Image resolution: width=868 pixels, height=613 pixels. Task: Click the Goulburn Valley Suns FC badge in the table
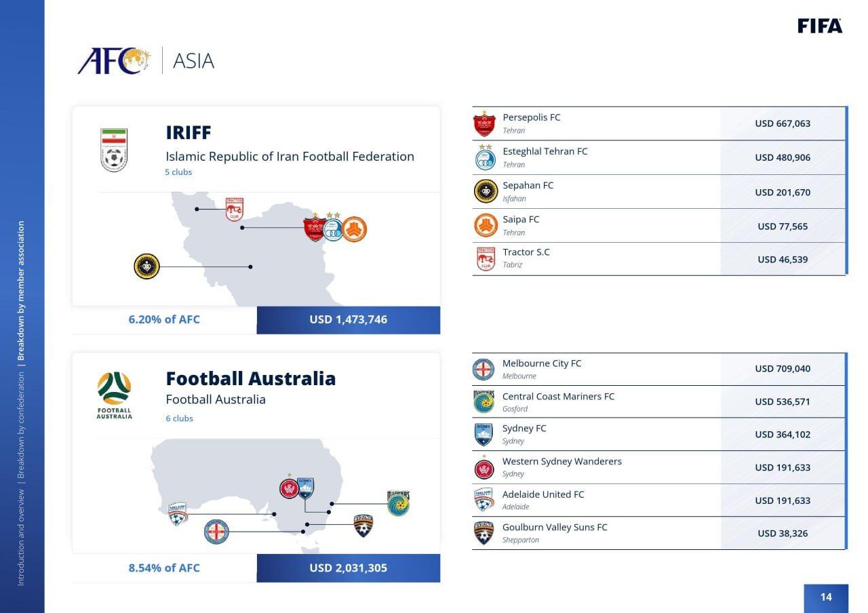click(x=484, y=533)
